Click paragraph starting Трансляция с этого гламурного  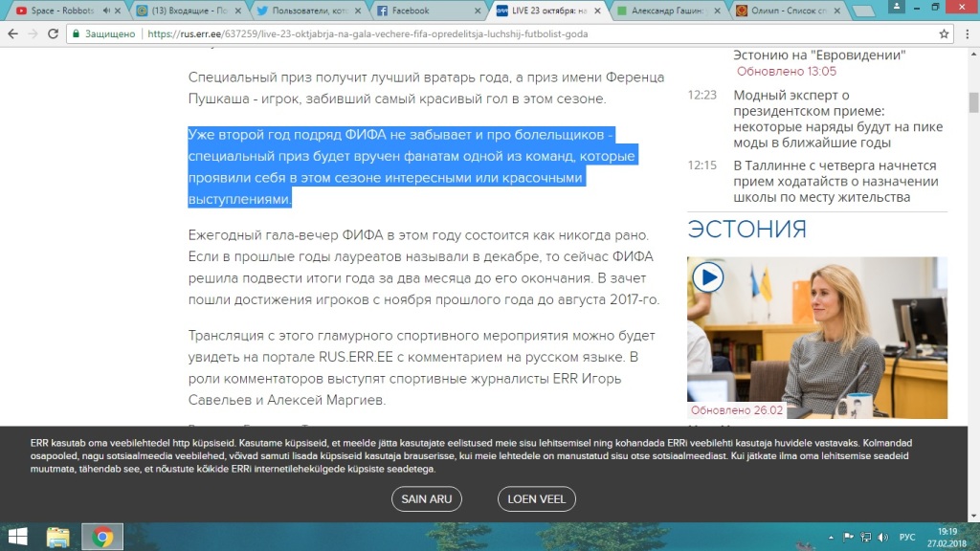422,367
